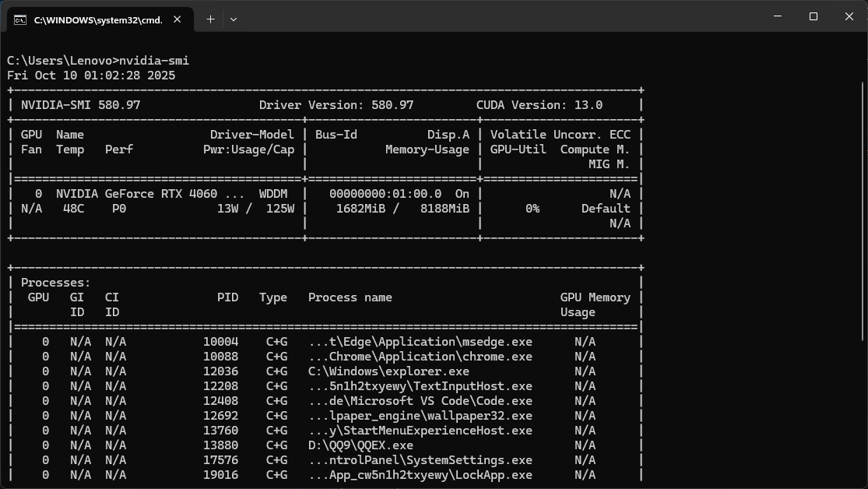Click the P0 performance state value
The height and width of the screenshot is (489, 868).
119,209
